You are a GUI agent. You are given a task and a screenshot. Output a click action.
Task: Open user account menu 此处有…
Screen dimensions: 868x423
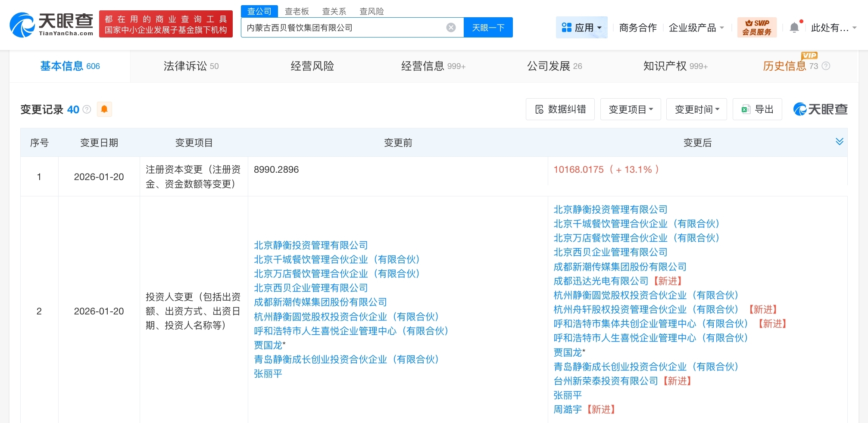(833, 28)
